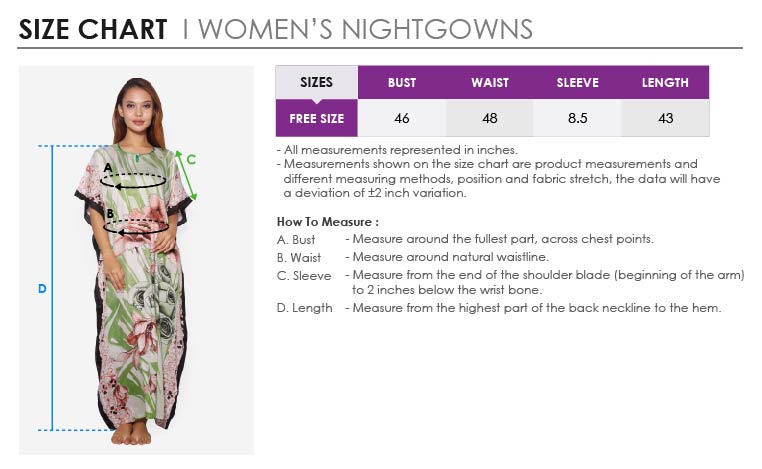This screenshot has width=762, height=469.
Task: Click the green sleeve measurement arrow
Action: point(185,175)
